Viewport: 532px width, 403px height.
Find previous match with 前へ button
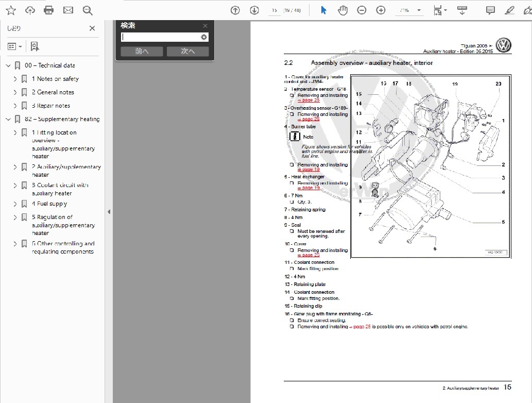[x=142, y=51]
